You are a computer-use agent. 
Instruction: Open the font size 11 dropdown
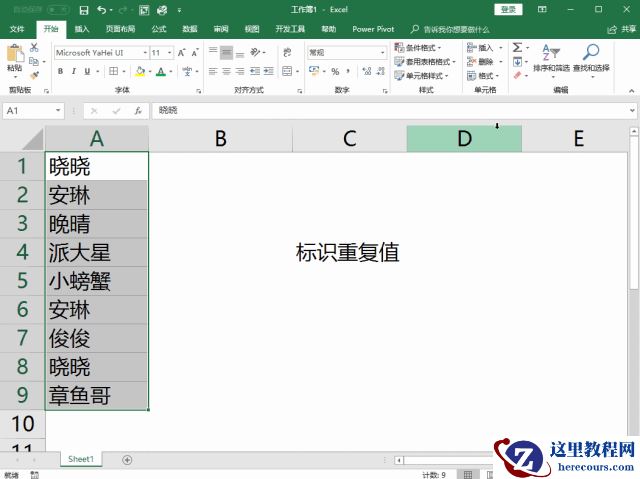point(169,53)
